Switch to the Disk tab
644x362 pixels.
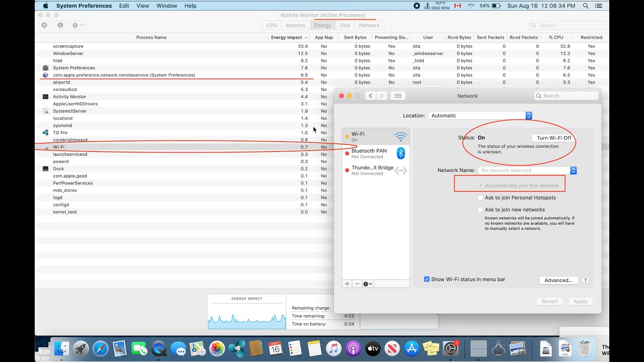click(x=345, y=25)
